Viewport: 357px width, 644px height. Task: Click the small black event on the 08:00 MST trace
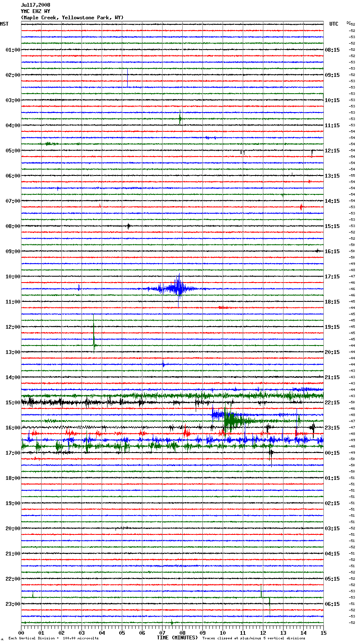click(129, 226)
